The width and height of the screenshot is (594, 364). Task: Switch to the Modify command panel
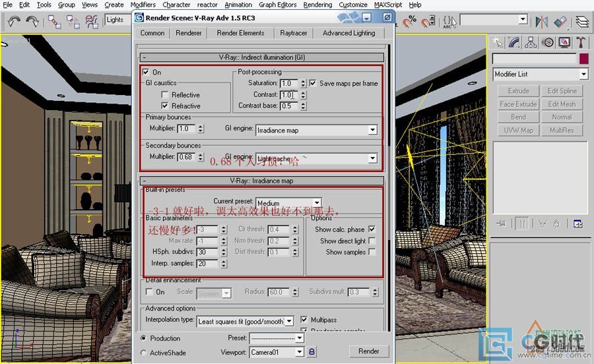coord(514,42)
